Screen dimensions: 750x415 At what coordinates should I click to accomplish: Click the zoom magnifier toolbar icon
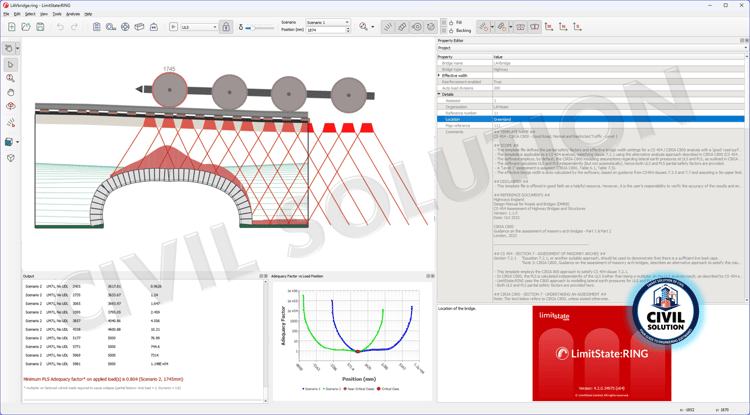[x=363, y=27]
